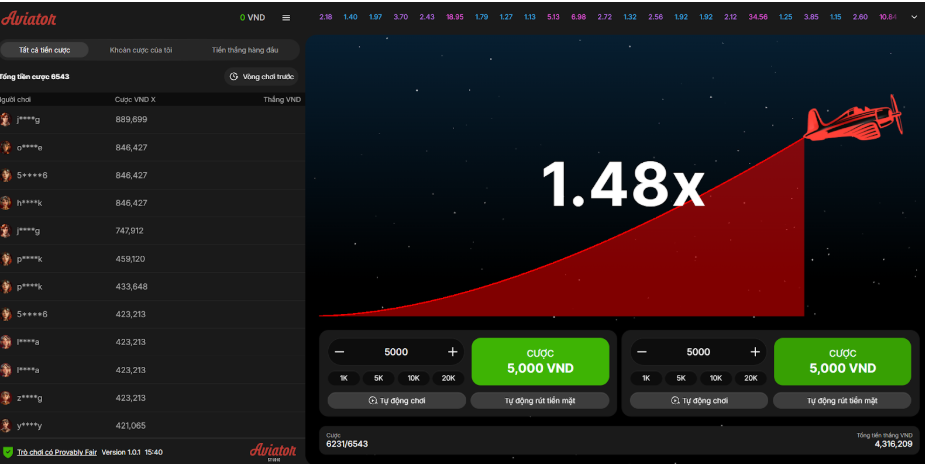Click the 34.56 multiplier in history bar
The width and height of the screenshot is (925, 464).
tap(758, 17)
